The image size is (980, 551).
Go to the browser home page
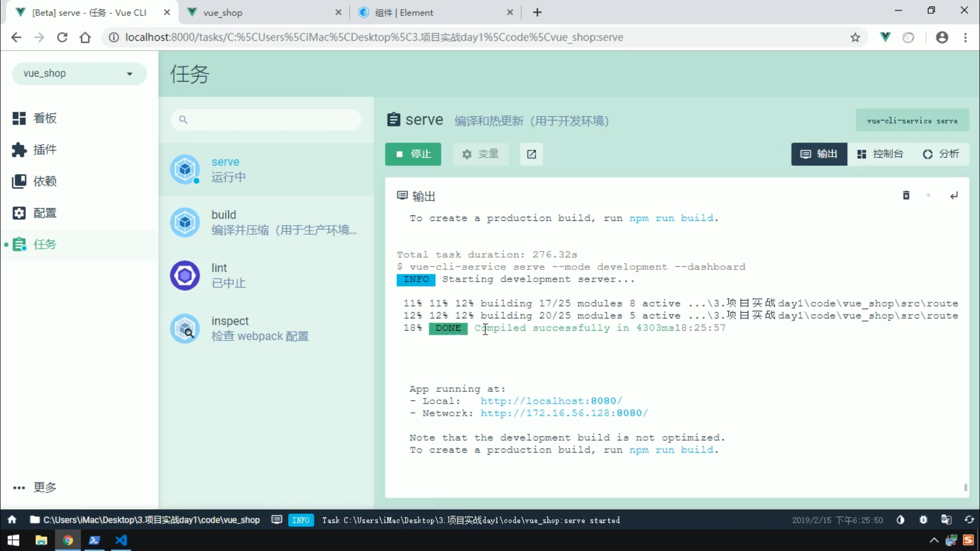click(x=85, y=37)
